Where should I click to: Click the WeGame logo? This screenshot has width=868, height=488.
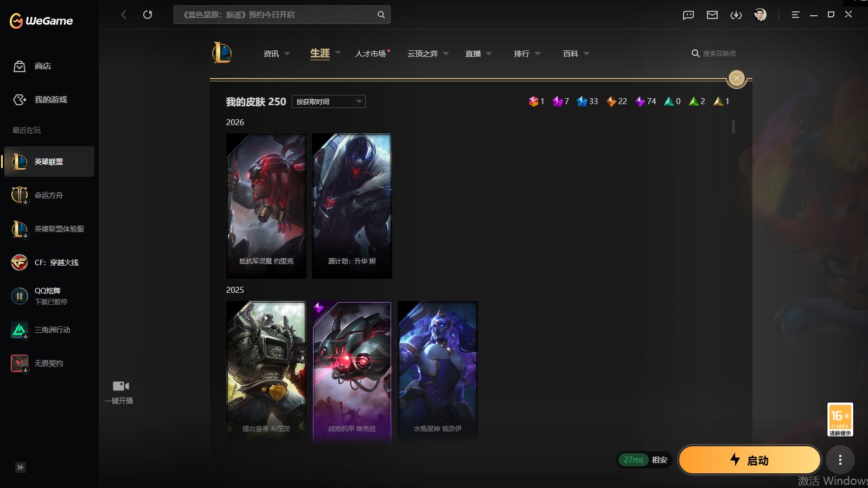point(41,21)
